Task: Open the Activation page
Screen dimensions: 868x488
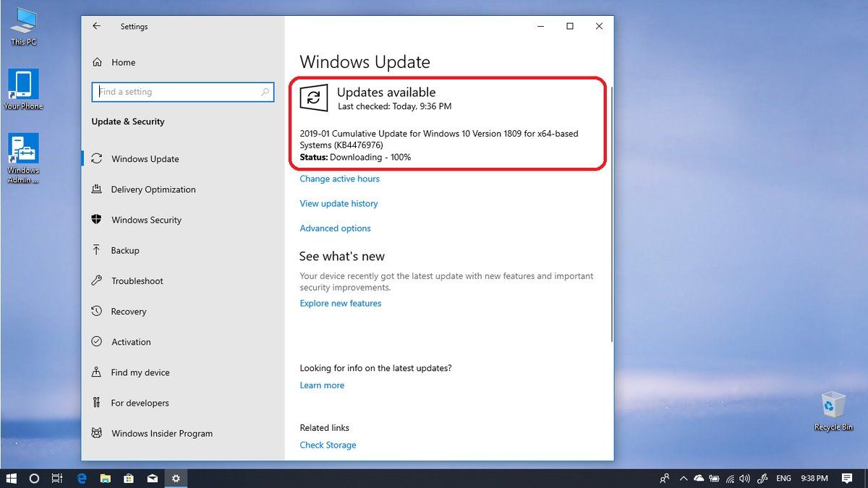Action: (131, 342)
